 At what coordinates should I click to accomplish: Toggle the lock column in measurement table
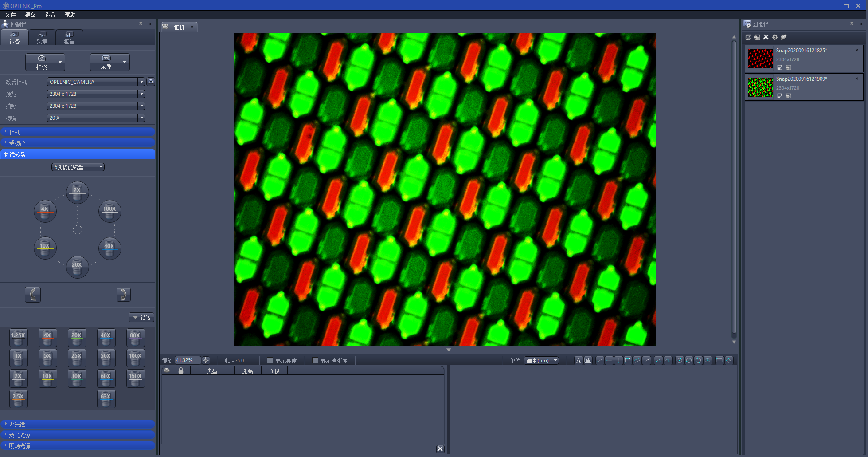181,371
